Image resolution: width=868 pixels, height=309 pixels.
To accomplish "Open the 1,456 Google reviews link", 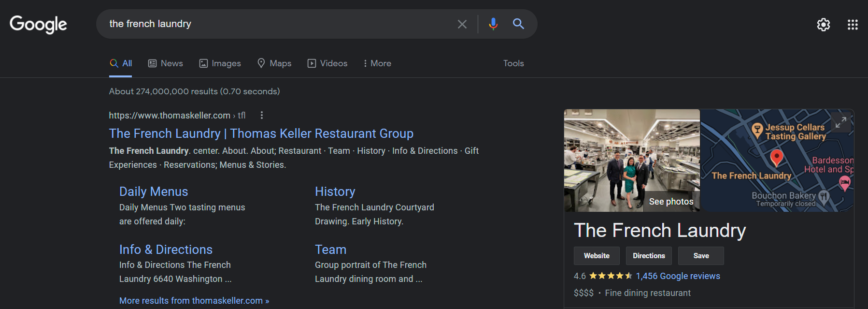I will pyautogui.click(x=678, y=276).
